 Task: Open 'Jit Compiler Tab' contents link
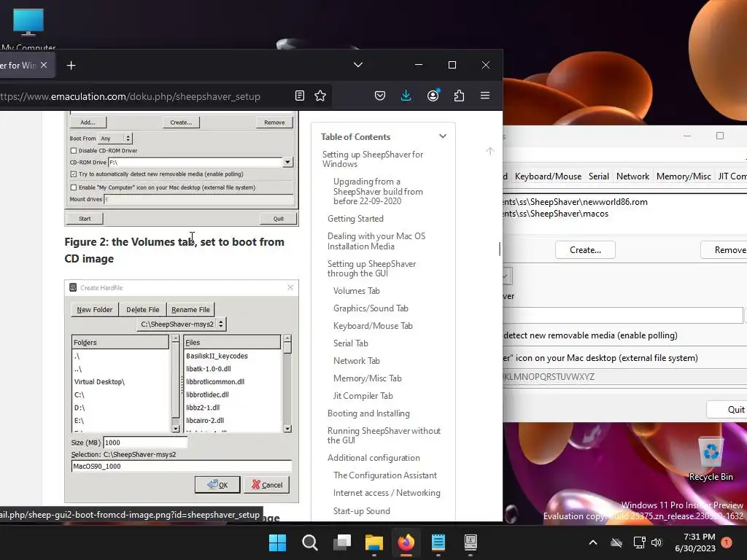point(363,396)
